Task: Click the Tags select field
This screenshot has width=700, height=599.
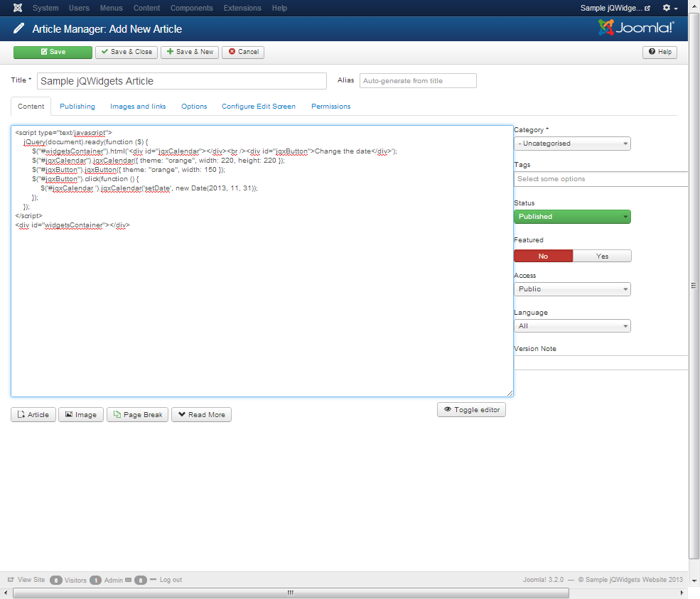Action: 601,179
